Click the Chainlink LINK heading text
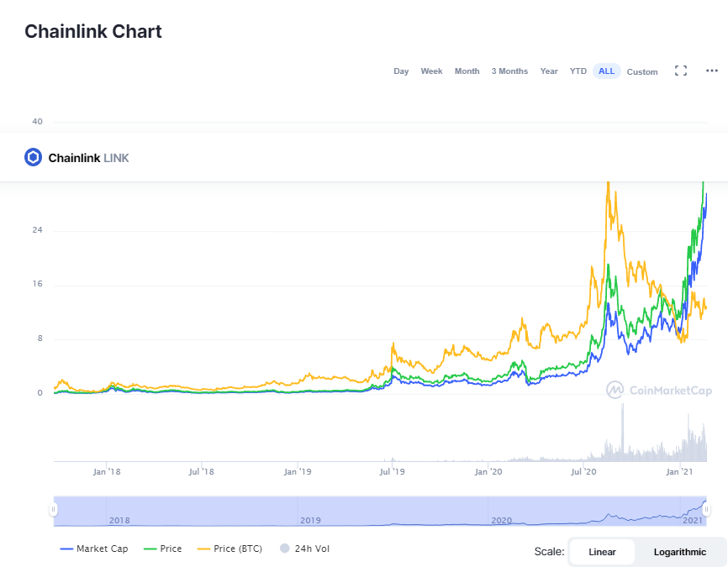The width and height of the screenshot is (728, 567). coord(88,158)
